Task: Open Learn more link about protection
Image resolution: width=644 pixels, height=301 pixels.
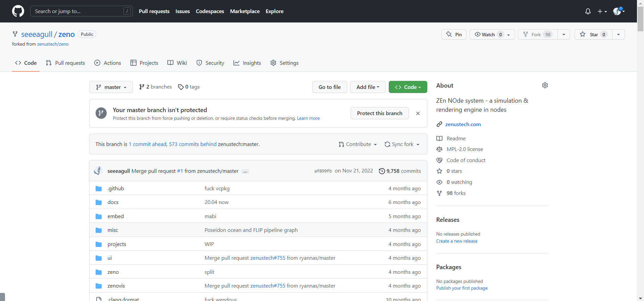Action: (308, 118)
